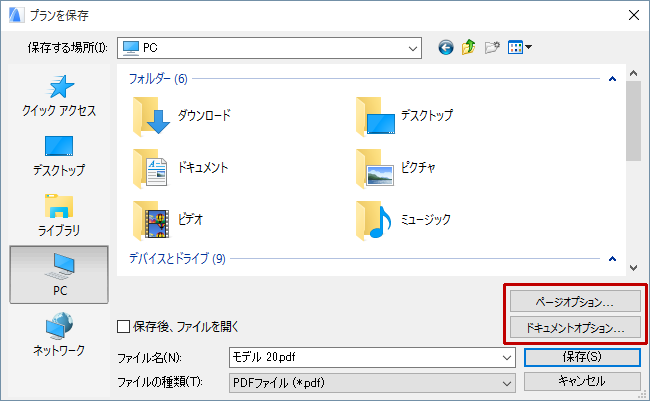Click the scrollbar down arrow

[x=633, y=268]
